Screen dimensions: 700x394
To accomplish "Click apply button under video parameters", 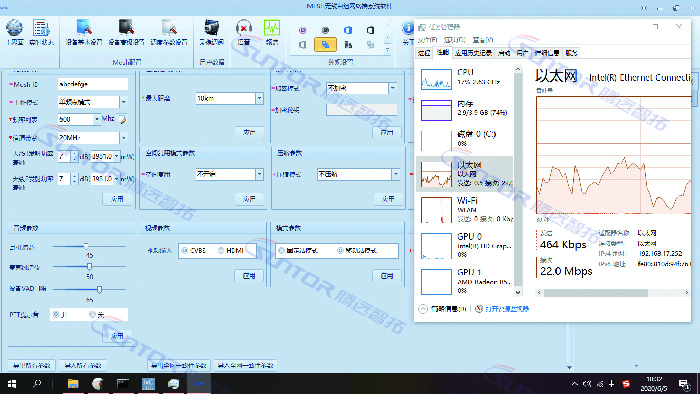I will [x=249, y=276].
